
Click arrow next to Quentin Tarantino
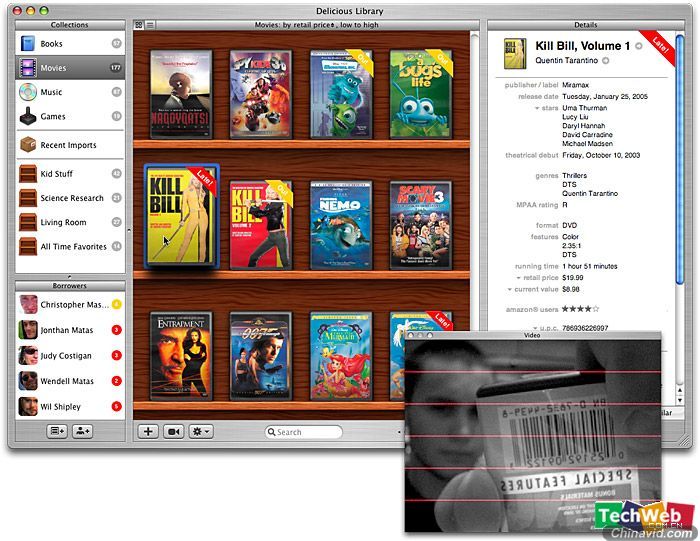tap(605, 61)
